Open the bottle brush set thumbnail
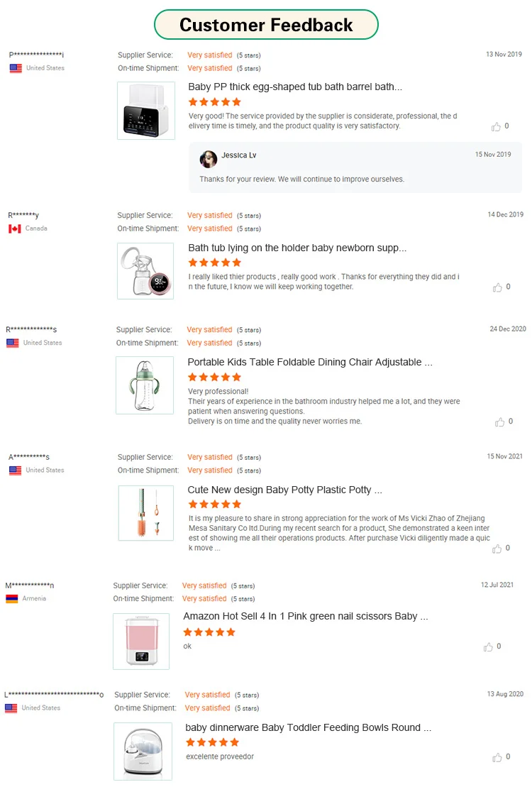532x787 pixels. coord(146,513)
